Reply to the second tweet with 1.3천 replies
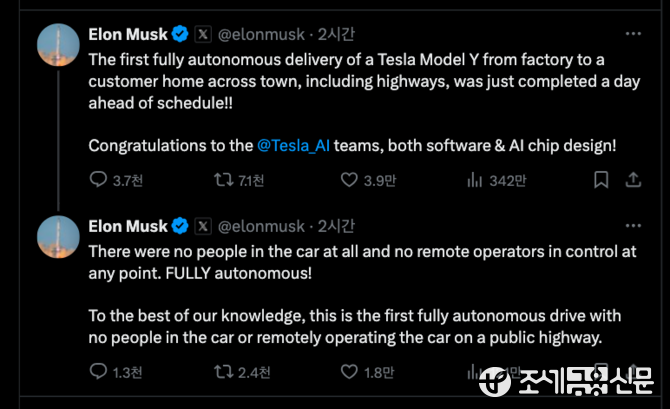The width and height of the screenshot is (670, 409). tap(98, 372)
